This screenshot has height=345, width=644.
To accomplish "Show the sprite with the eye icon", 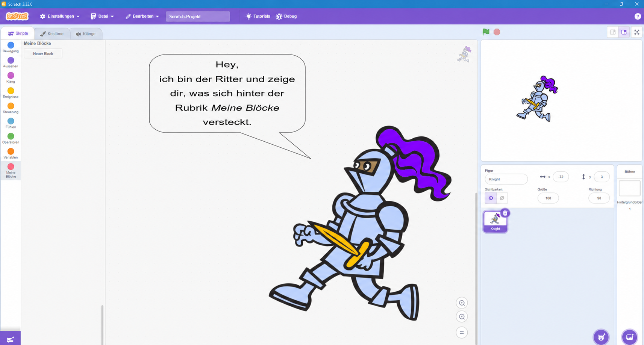I will (x=491, y=198).
